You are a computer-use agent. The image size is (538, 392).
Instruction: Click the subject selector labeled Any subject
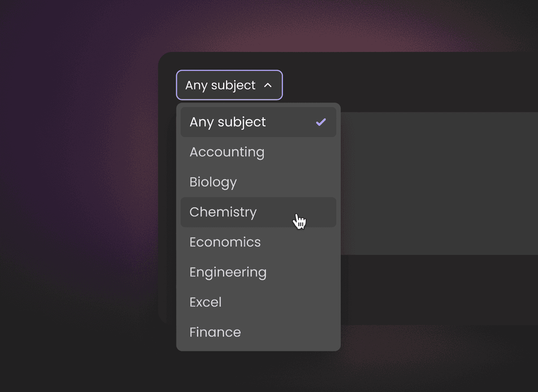click(x=229, y=85)
